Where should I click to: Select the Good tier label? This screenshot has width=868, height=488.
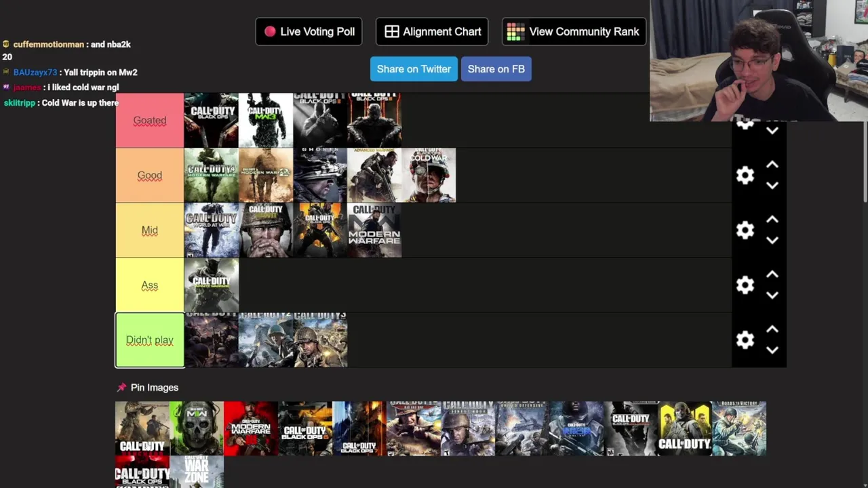click(x=150, y=176)
